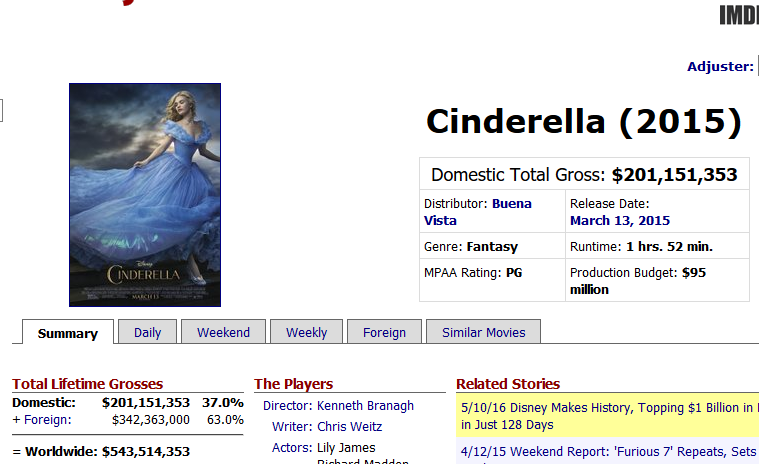This screenshot has height=464, width=759.
Task: Click the 37.0% domestic share value
Action: [223, 403]
